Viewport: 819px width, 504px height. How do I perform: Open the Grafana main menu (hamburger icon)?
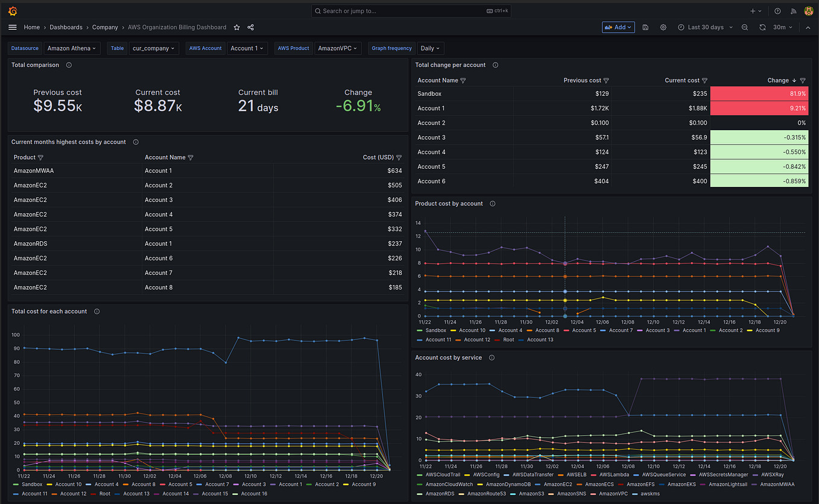[x=12, y=27]
